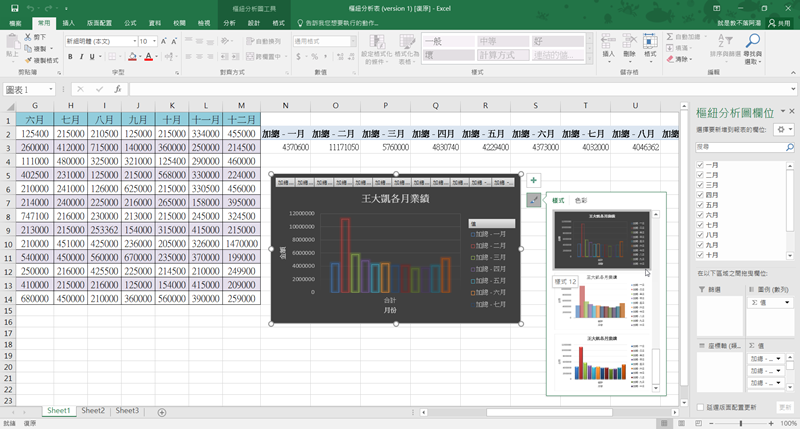Click the Italic formatting icon
The height and width of the screenshot is (429, 800).
pos(81,57)
